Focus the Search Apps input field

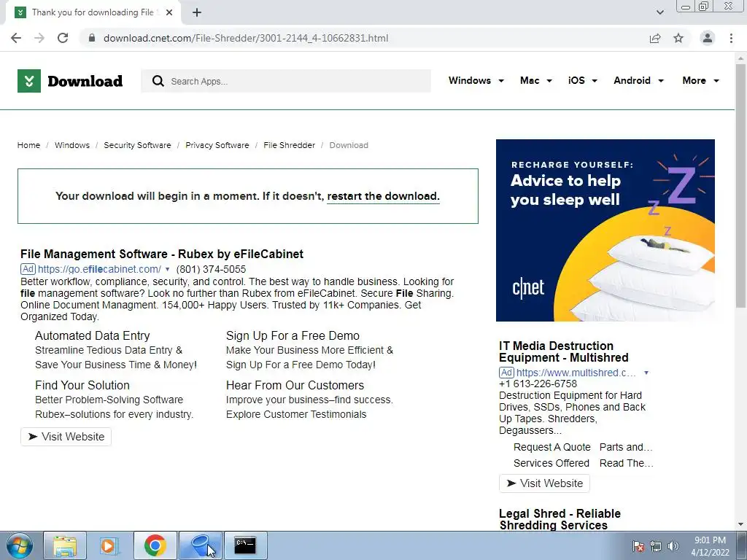coord(286,81)
